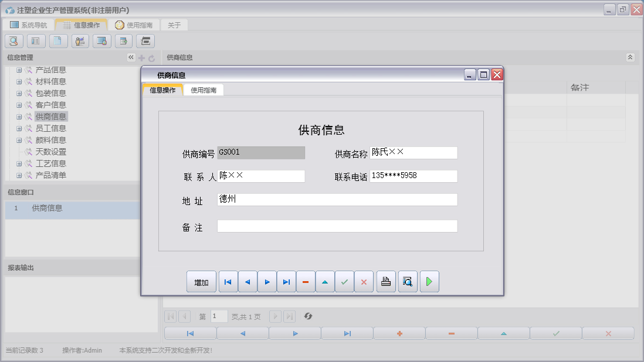Select 天数设置 in the tree
The width and height of the screenshot is (644, 362).
coord(51,152)
